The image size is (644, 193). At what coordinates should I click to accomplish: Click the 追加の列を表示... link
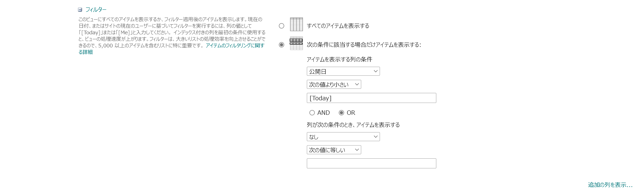(610, 185)
